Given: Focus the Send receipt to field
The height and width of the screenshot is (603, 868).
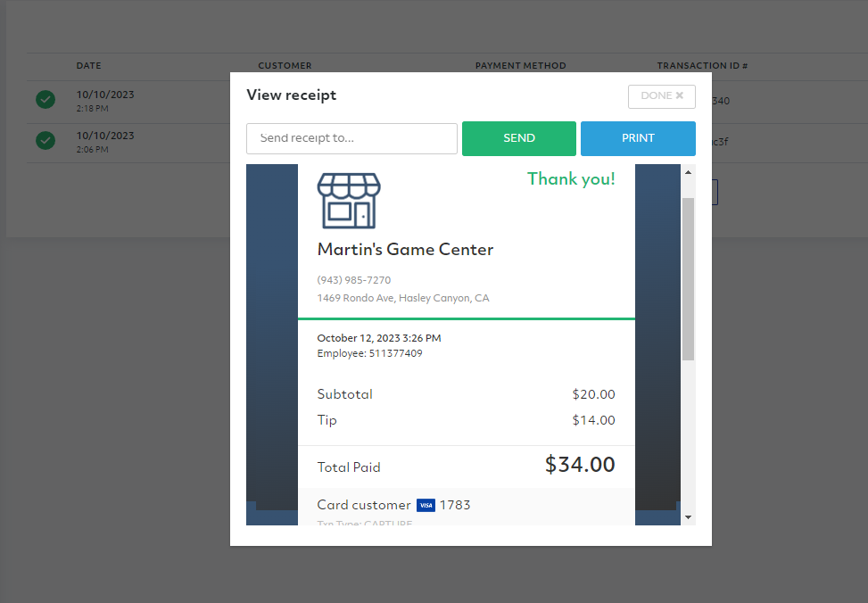Looking at the screenshot, I should (x=351, y=138).
